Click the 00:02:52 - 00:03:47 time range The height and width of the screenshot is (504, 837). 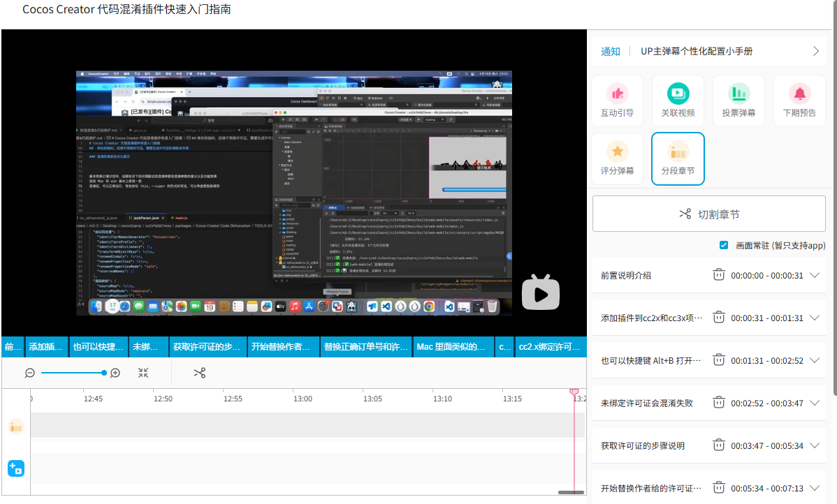[x=767, y=403]
